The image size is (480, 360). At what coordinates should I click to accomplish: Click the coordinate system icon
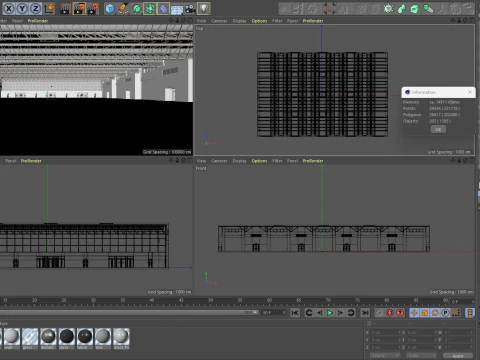49,8
